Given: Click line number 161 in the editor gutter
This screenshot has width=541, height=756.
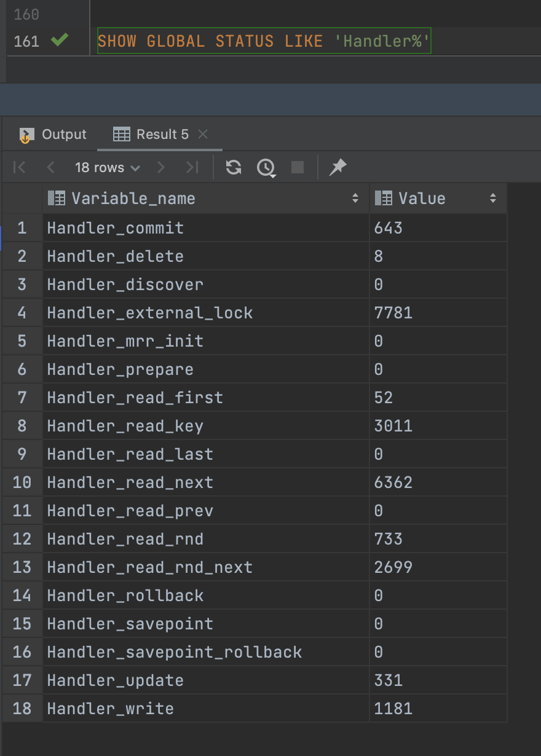Looking at the screenshot, I should 26,41.
